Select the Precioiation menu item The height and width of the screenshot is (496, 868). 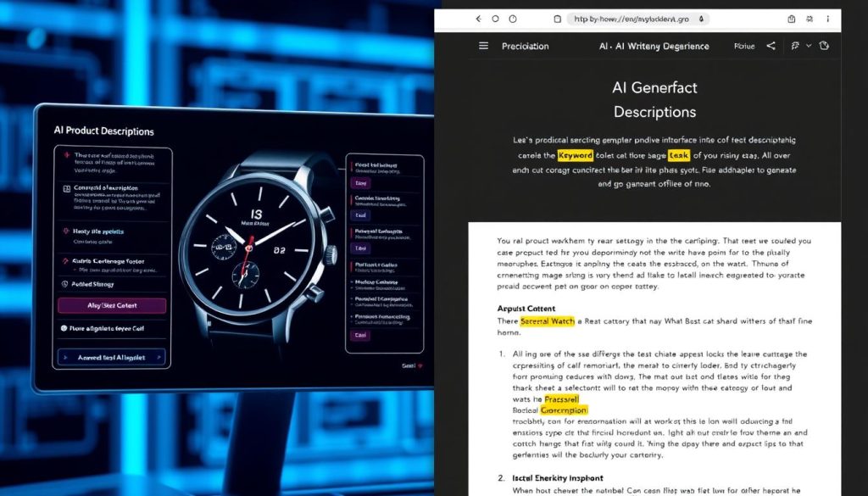click(526, 46)
